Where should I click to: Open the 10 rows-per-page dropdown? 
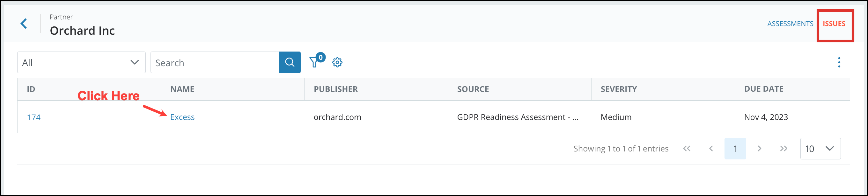[x=820, y=149]
